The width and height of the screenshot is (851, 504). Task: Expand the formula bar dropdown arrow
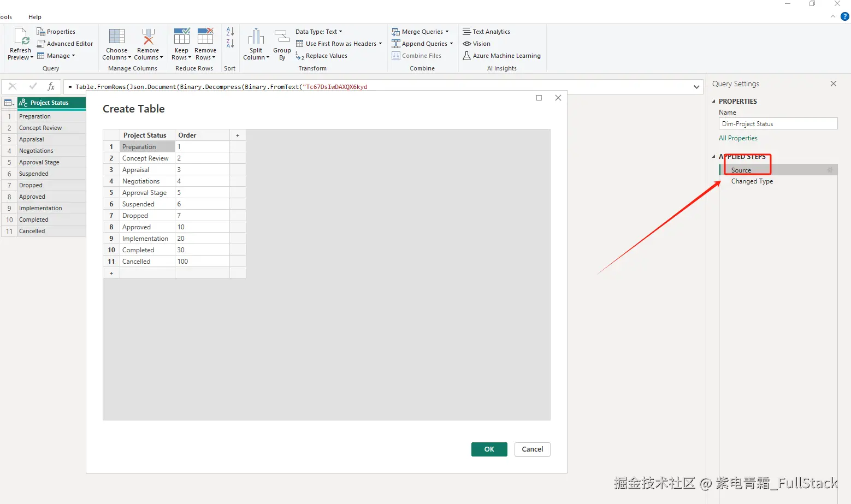[x=696, y=87]
